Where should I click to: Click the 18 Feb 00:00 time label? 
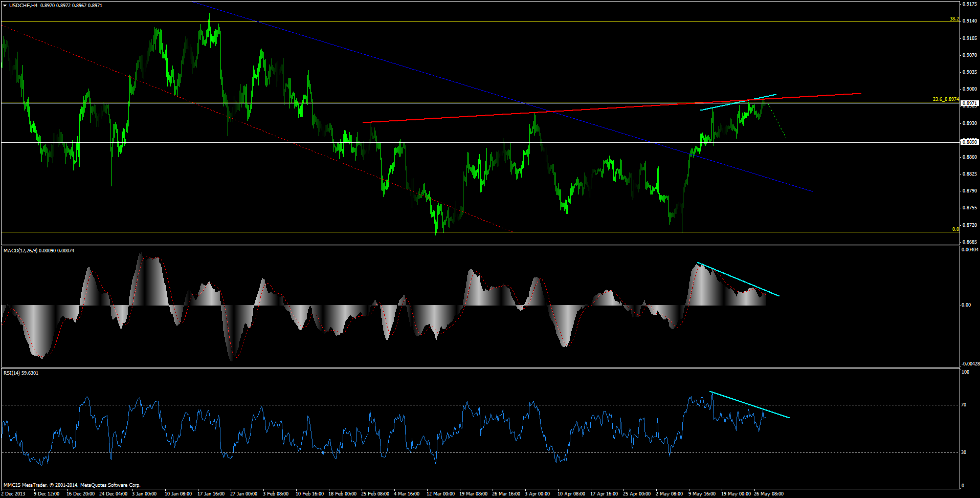pos(342,494)
